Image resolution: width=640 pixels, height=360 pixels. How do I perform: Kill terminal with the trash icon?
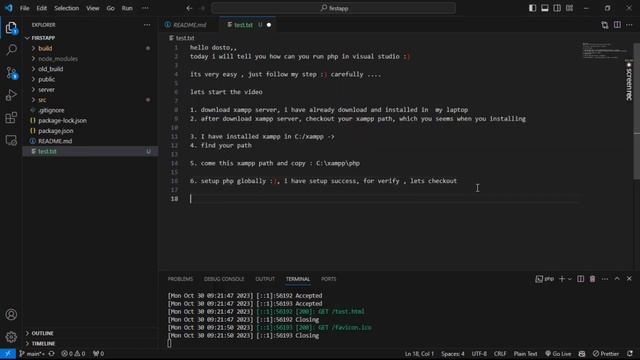coord(592,279)
